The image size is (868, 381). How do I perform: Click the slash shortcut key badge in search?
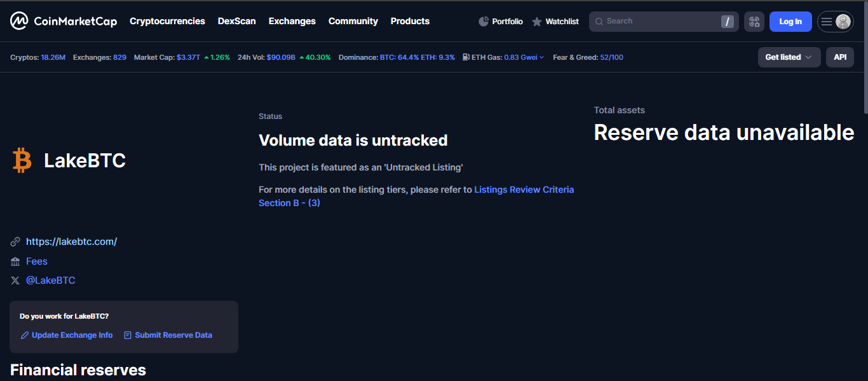[x=727, y=22]
